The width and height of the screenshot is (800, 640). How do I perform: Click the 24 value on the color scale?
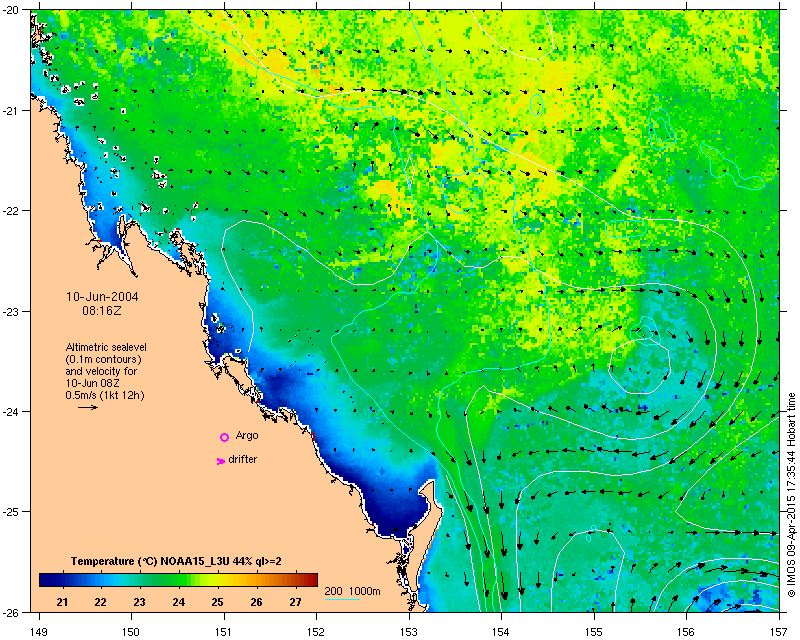(178, 602)
